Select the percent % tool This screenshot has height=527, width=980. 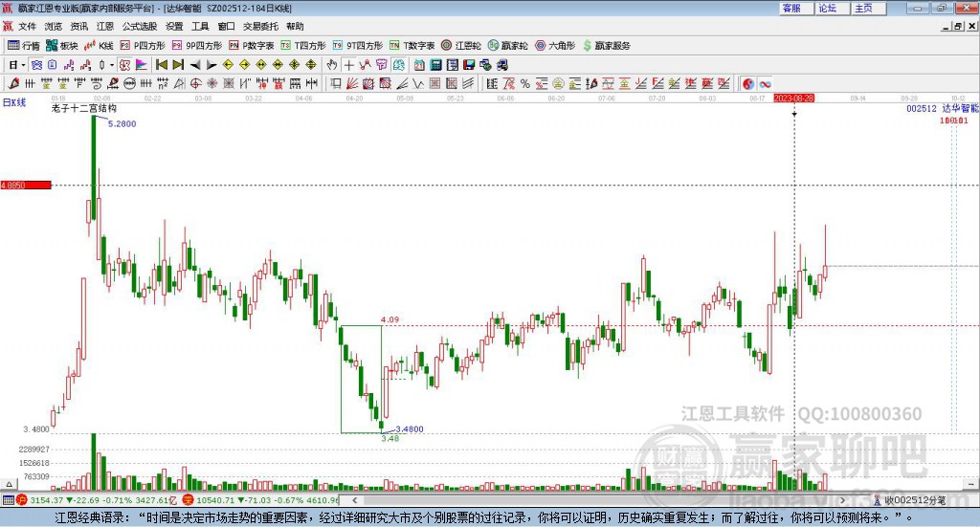pos(525,83)
